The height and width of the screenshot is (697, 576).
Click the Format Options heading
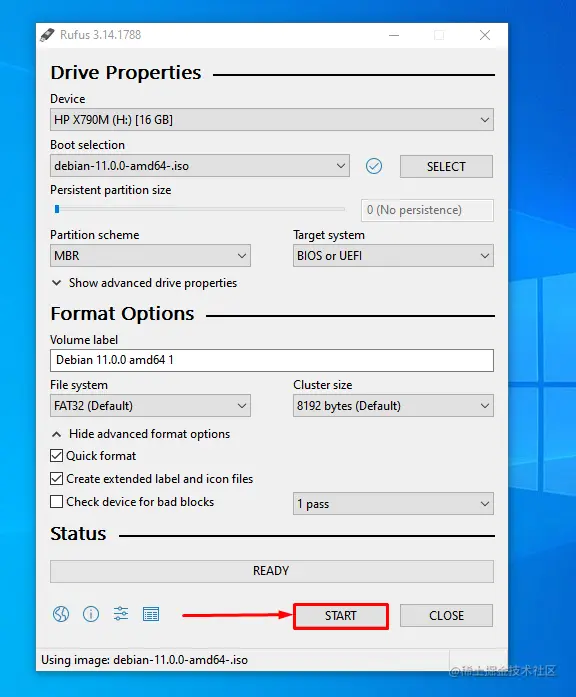coord(122,314)
